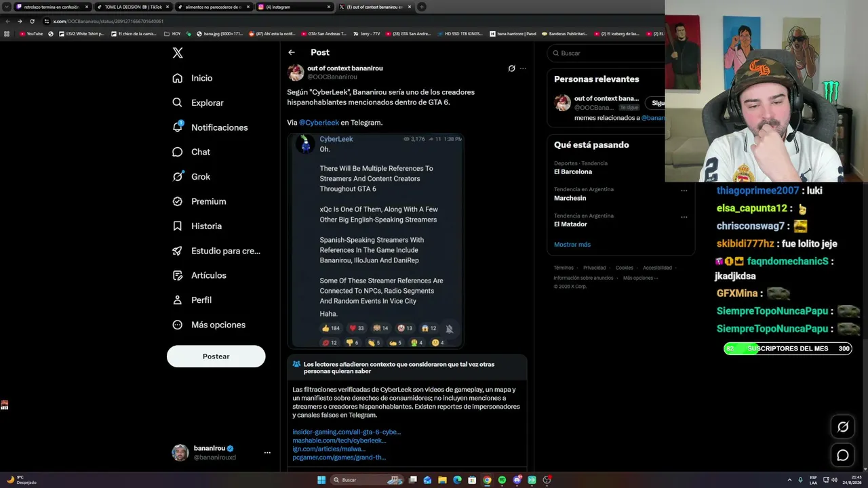
Task: Open the Windows Start menu
Action: tap(321, 480)
